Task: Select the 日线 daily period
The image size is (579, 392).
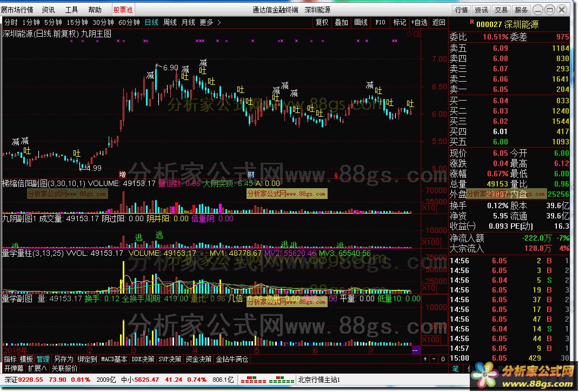Action: 151,23
